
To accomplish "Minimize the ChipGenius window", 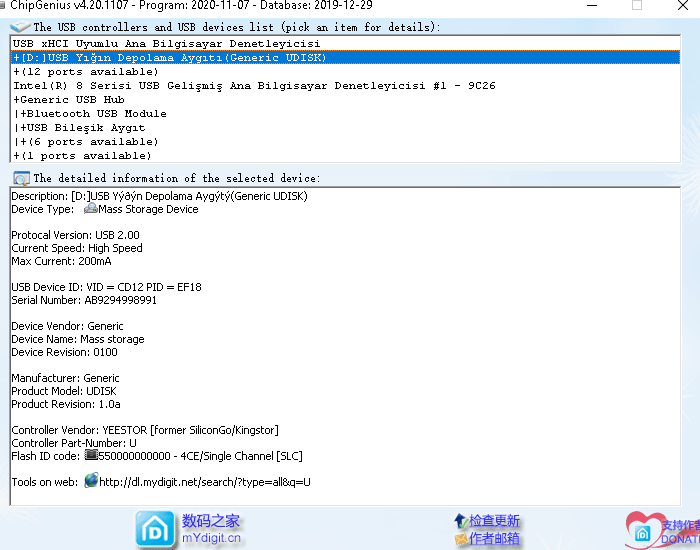I will 592,5.
